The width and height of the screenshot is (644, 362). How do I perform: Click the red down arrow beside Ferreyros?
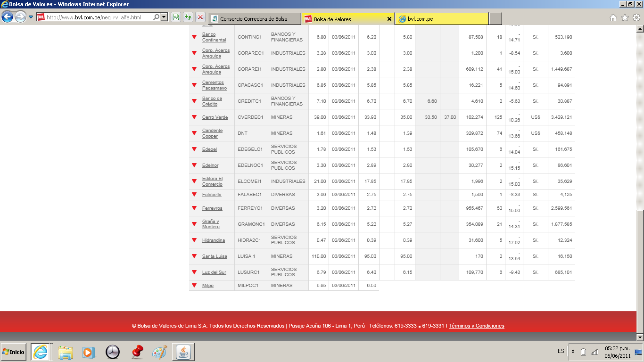pos(194,208)
